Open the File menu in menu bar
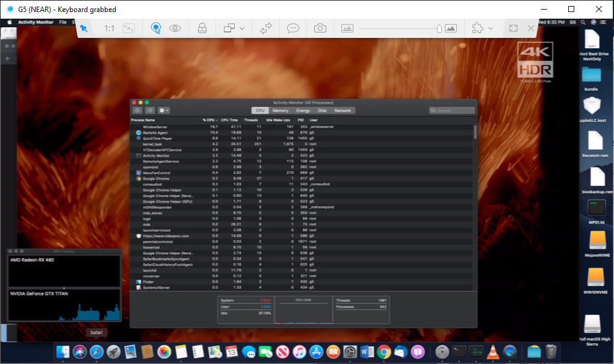This screenshot has width=614, height=364. pos(63,22)
